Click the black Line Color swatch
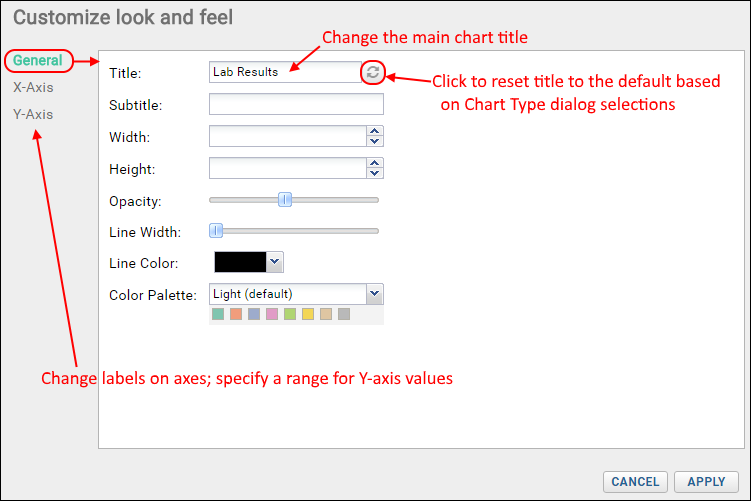The width and height of the screenshot is (751, 501). click(x=240, y=262)
